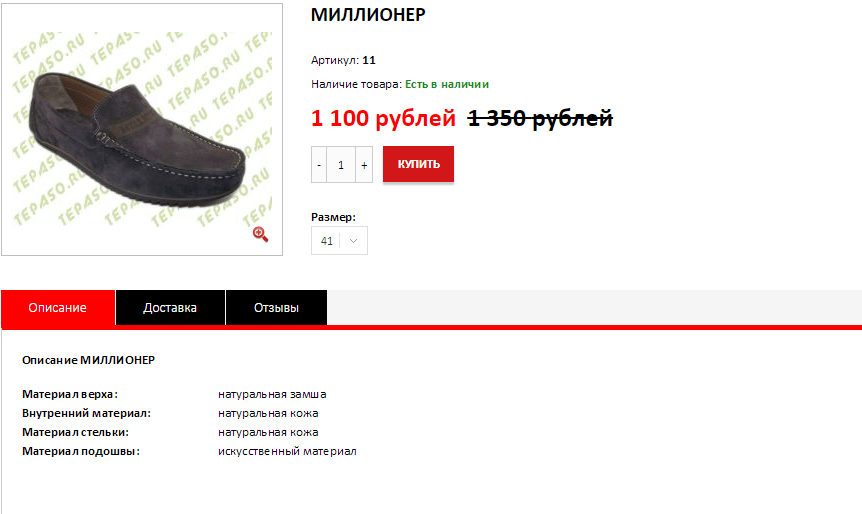Viewport: 862px width, 514px height.
Task: Click the green Есть в наличии text
Action: click(x=447, y=84)
